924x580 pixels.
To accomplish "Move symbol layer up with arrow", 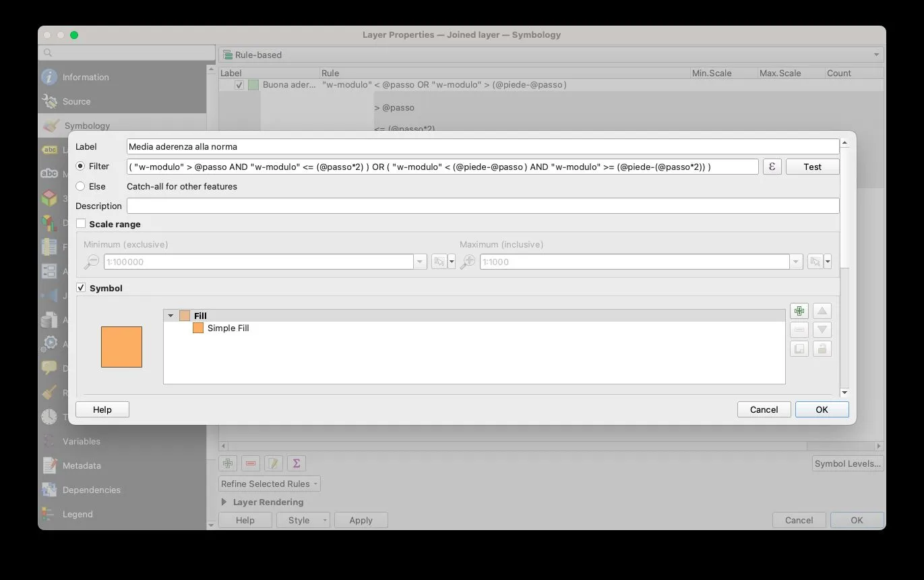I will (822, 311).
